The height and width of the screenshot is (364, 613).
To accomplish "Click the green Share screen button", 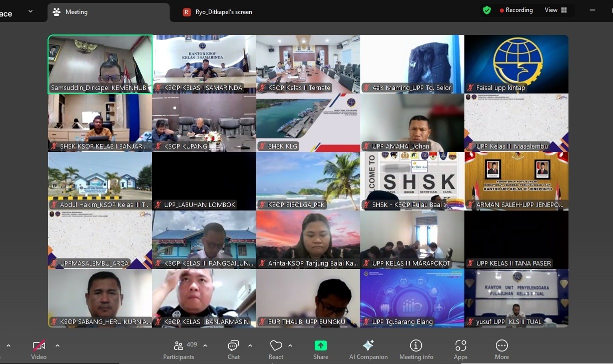I will (321, 350).
